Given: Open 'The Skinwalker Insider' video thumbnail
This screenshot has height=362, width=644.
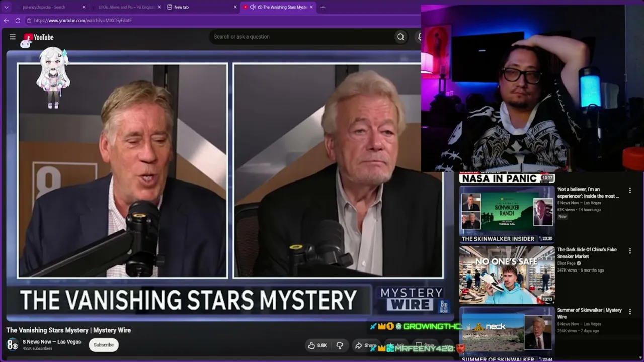Looking at the screenshot, I should point(507,215).
